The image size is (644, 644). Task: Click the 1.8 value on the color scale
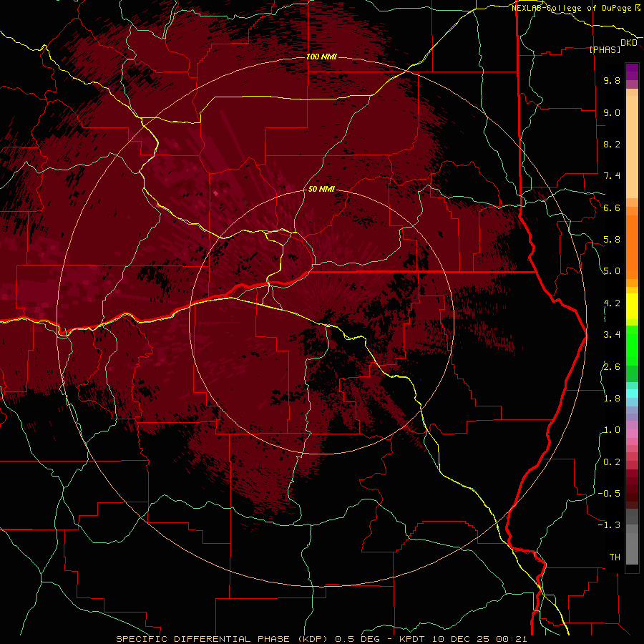coord(612,399)
